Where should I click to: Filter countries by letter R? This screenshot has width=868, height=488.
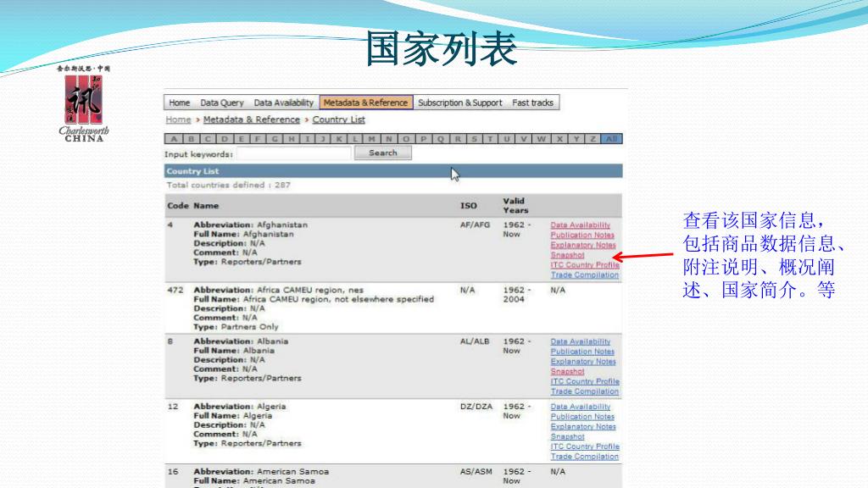click(x=458, y=139)
